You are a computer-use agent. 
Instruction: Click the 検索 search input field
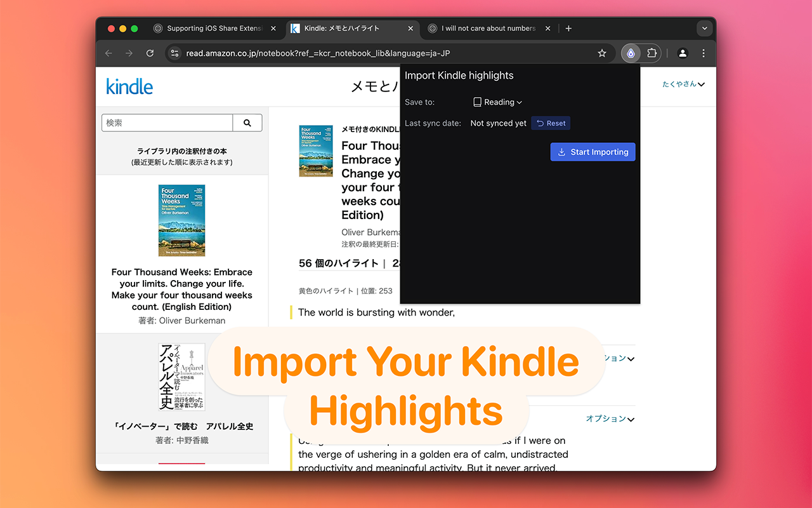tap(167, 123)
